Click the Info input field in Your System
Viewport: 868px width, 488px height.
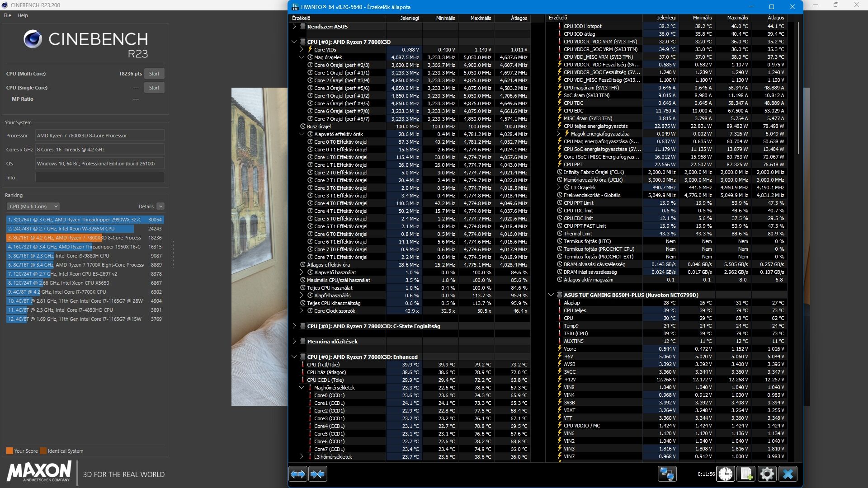click(100, 178)
